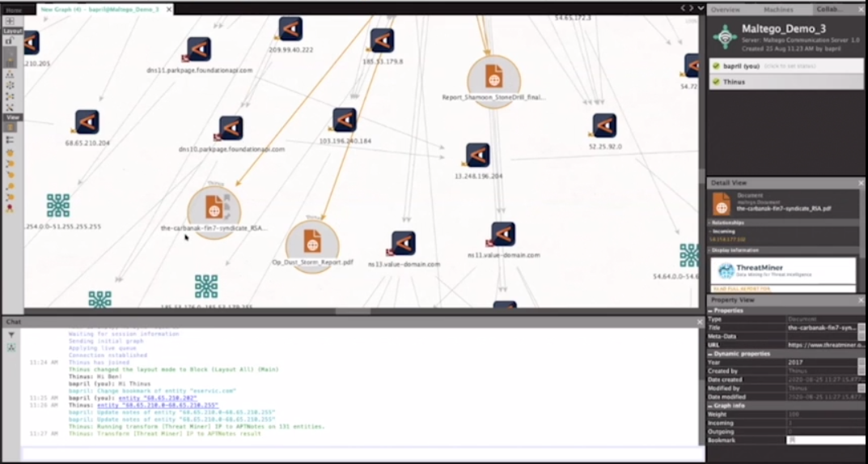Click the ns11.value-domain.com node
The width and height of the screenshot is (868, 464).
tap(503, 234)
